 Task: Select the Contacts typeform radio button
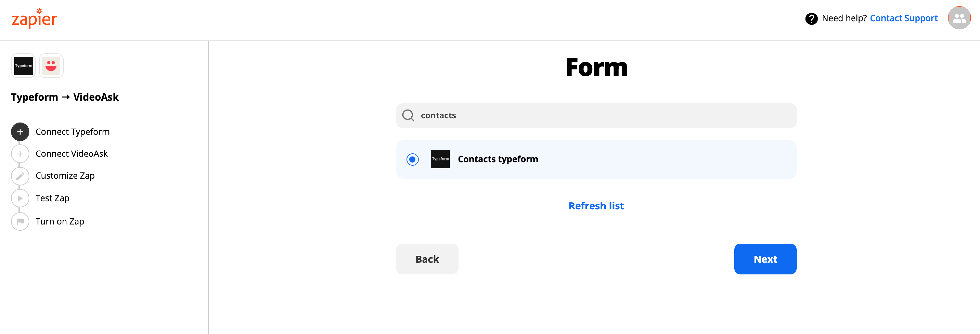(x=412, y=159)
